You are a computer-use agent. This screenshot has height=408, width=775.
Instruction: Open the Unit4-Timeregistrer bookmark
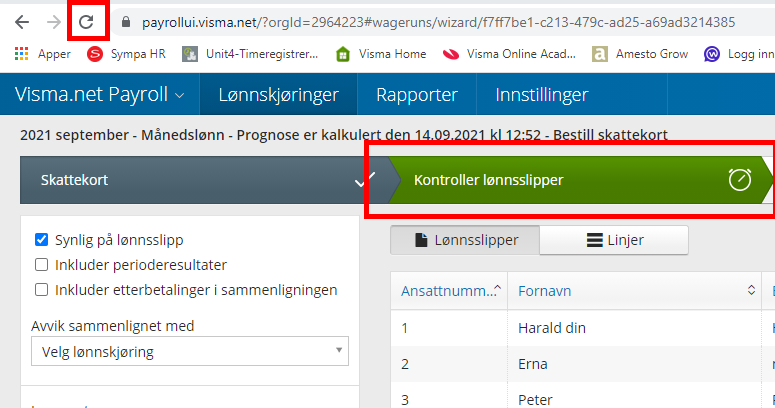click(x=250, y=54)
